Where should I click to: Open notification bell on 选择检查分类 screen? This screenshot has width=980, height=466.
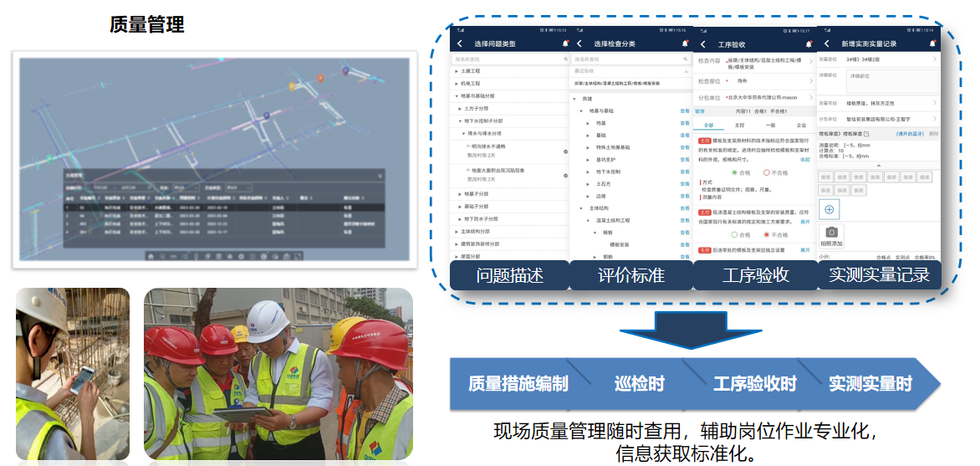point(686,44)
